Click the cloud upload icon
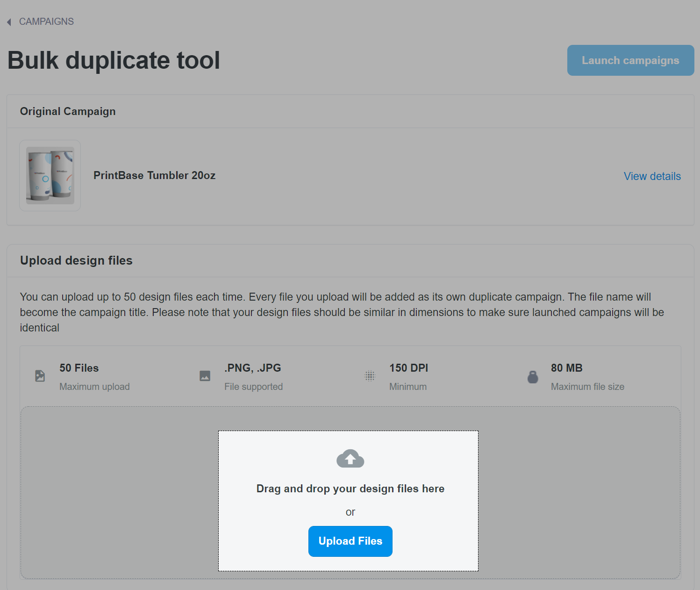 [350, 459]
